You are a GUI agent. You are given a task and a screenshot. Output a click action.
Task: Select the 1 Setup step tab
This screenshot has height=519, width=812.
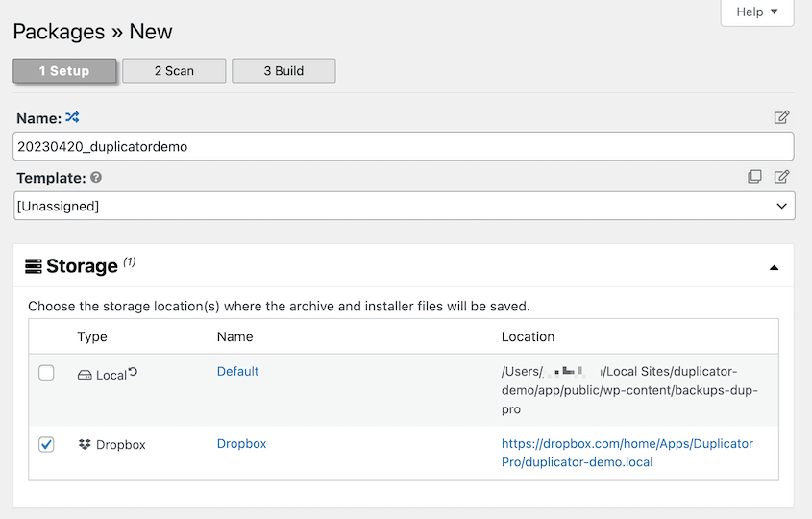pyautogui.click(x=64, y=70)
